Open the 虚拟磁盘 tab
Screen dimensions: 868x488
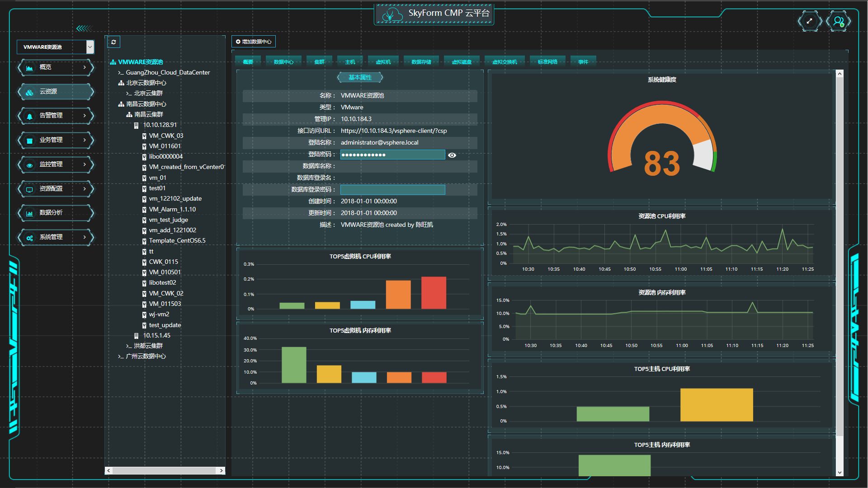tap(462, 62)
